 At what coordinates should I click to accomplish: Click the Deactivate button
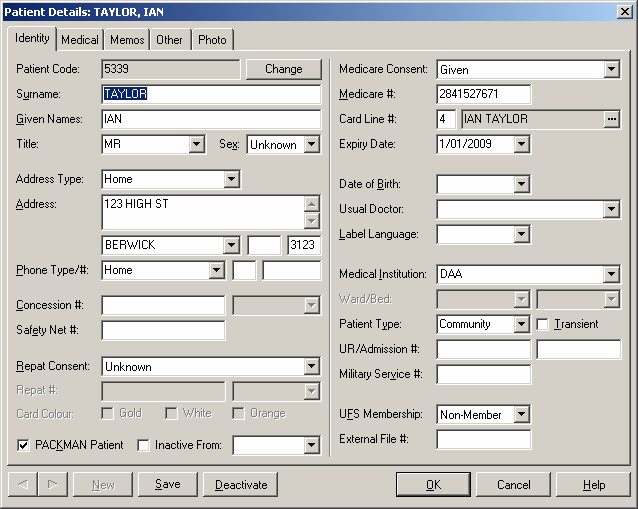coord(241,485)
